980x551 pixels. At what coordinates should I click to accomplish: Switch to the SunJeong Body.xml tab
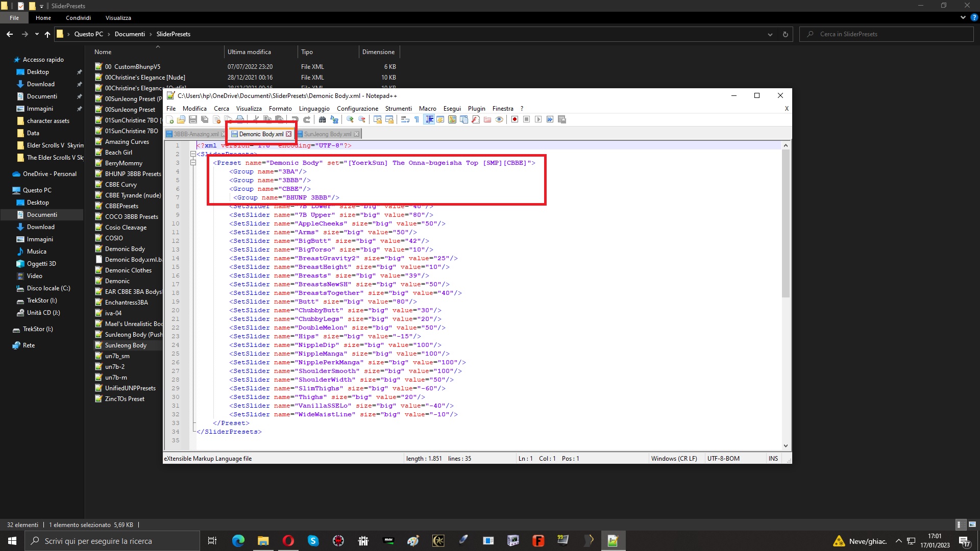pos(327,134)
